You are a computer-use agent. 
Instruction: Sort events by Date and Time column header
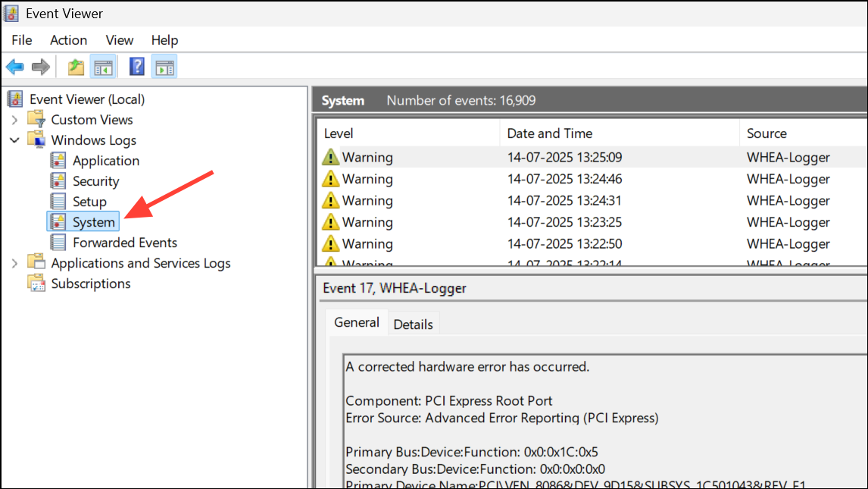click(x=620, y=133)
